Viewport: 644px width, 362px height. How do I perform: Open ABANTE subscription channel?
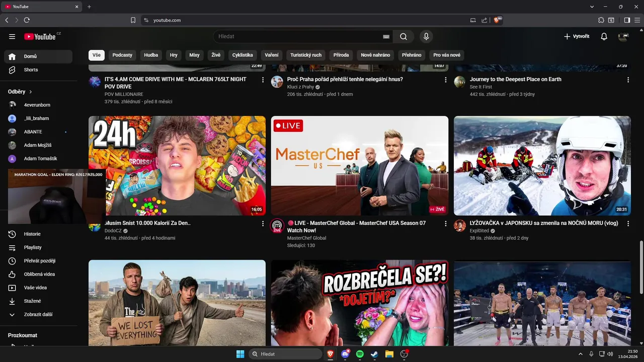point(38,132)
